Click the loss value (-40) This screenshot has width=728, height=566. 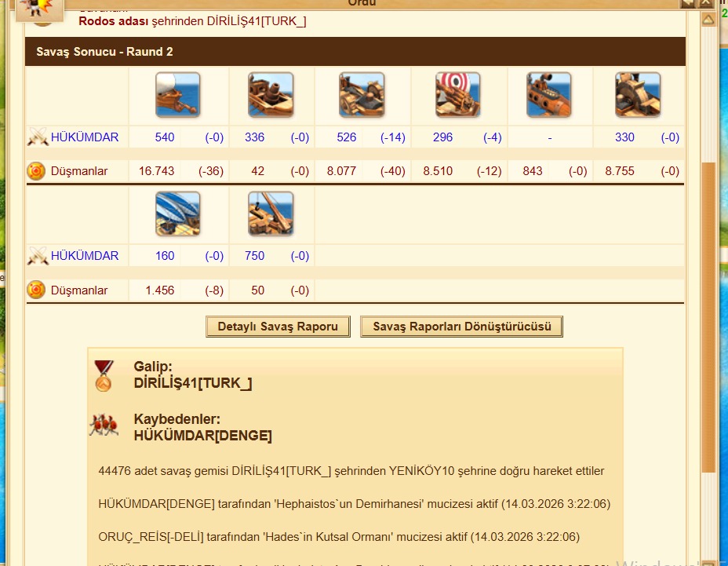(x=393, y=171)
